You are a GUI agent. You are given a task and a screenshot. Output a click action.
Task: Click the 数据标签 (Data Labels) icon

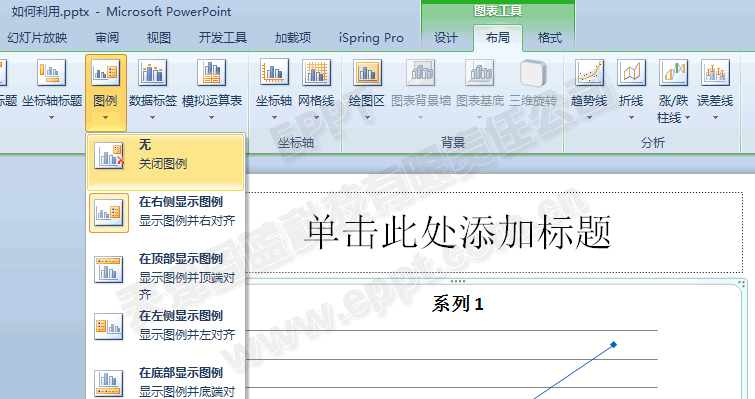[153, 73]
